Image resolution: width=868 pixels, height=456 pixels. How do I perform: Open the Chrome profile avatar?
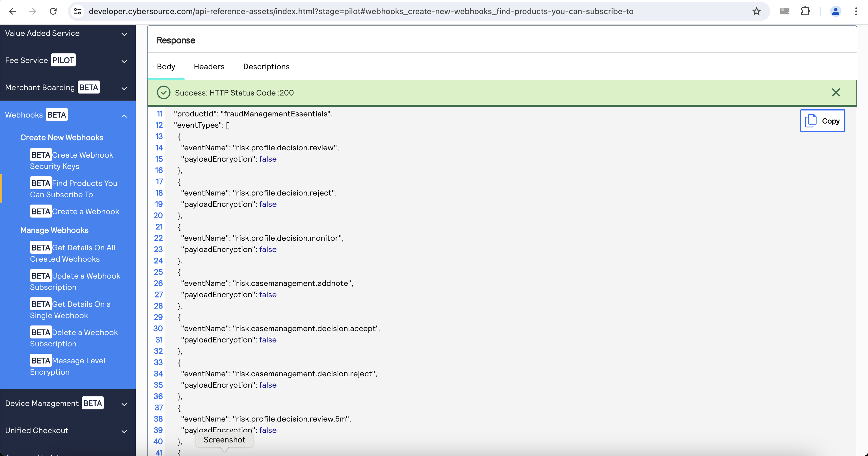(835, 12)
